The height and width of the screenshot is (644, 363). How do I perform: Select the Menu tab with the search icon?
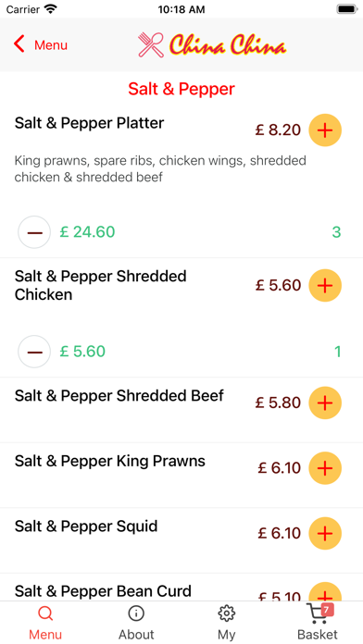(45, 622)
